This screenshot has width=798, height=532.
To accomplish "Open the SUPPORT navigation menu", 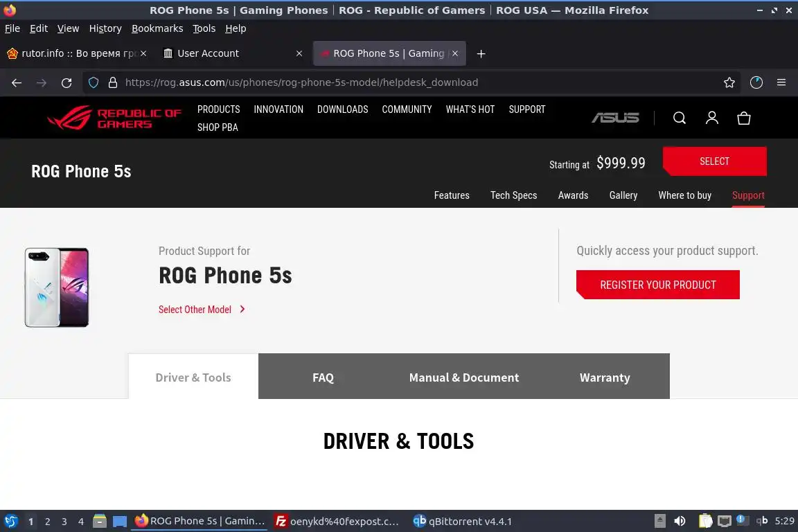I will click(526, 109).
